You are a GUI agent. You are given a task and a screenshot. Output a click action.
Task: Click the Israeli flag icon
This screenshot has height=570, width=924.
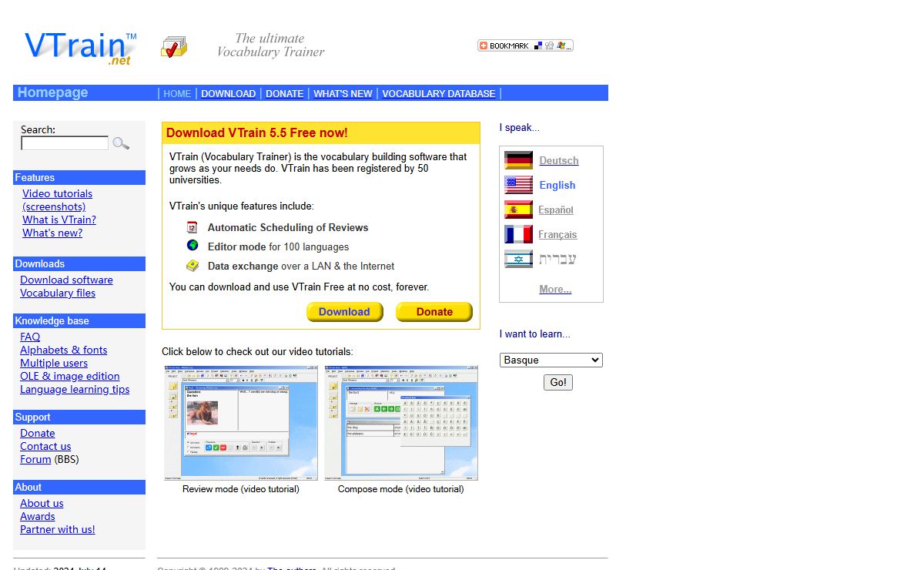coord(518,259)
